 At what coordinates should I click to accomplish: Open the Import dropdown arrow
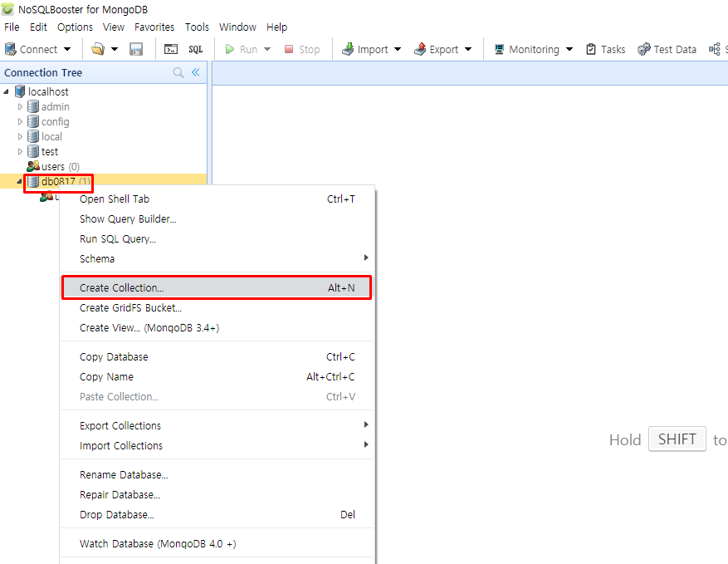coord(398,49)
